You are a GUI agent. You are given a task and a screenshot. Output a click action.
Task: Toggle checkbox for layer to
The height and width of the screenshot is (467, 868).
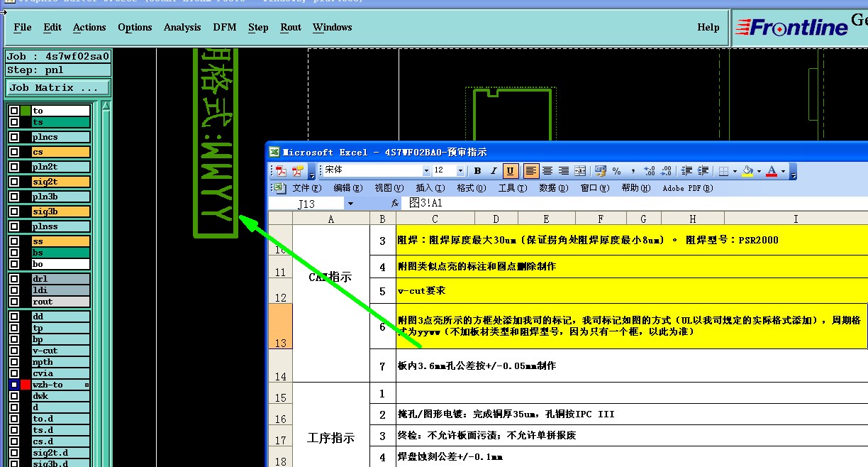tap(14, 111)
